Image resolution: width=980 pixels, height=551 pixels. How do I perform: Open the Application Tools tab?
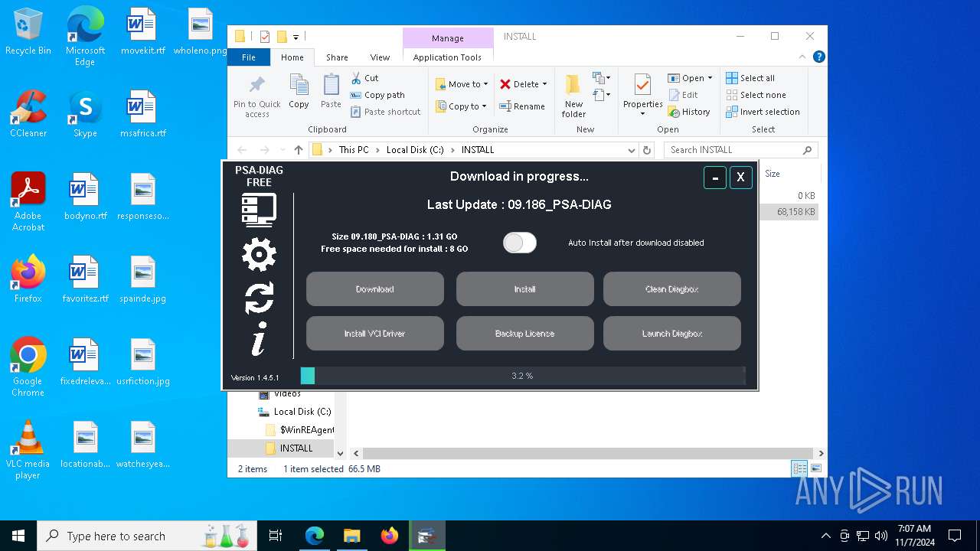coord(447,57)
